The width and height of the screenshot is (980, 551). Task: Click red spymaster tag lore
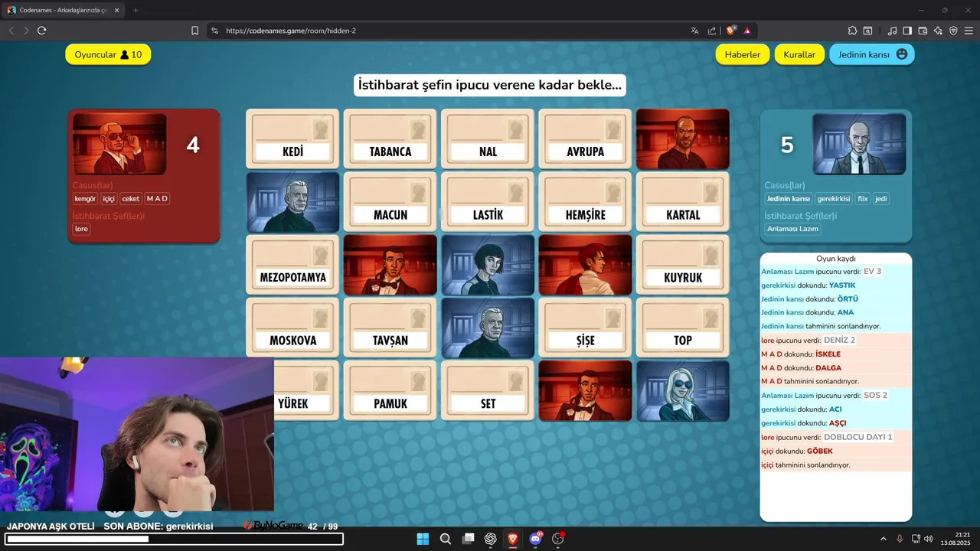tap(81, 229)
